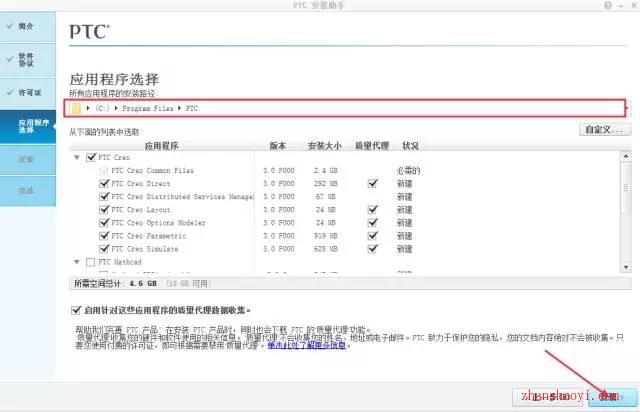Toggle quality agent for Creo Options Modeler
Viewport: 640px width, 412px height.
[372, 223]
